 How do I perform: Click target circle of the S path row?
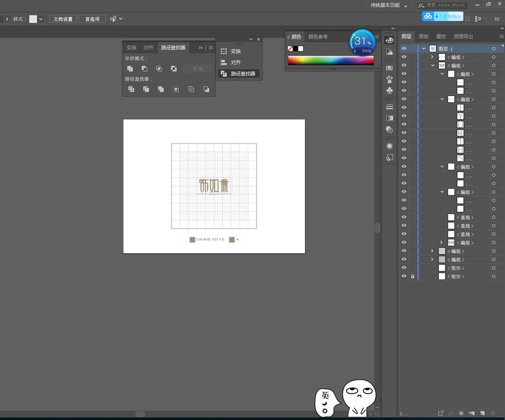pyautogui.click(x=493, y=158)
